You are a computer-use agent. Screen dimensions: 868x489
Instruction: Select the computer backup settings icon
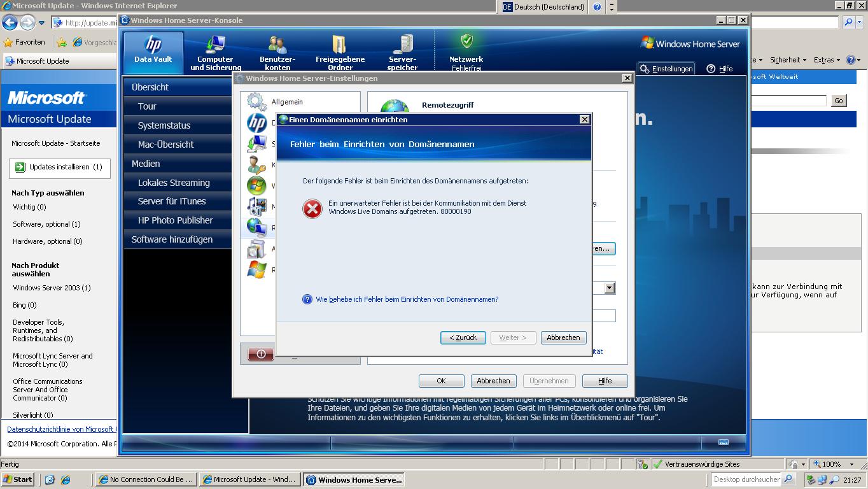256,144
